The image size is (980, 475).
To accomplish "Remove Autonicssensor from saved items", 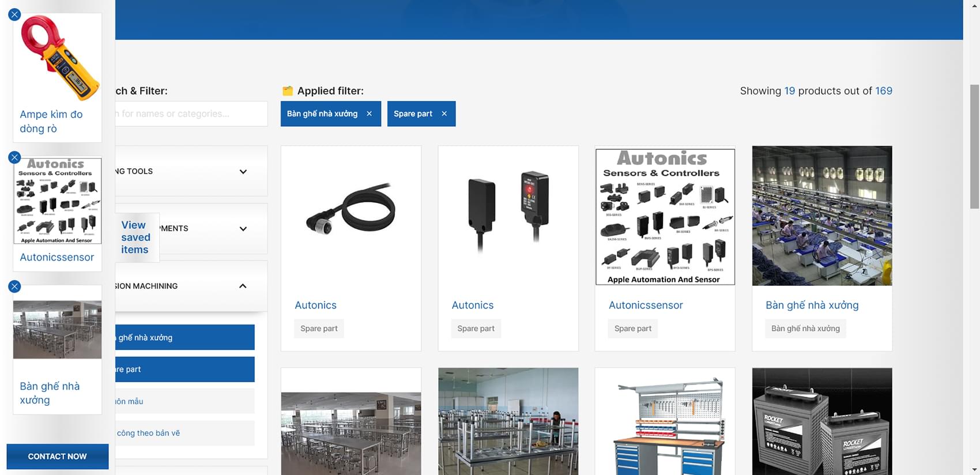I will (15, 157).
